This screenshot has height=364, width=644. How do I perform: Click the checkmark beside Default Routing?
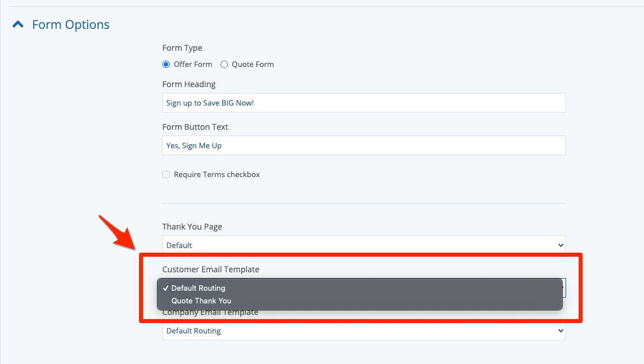(x=166, y=288)
